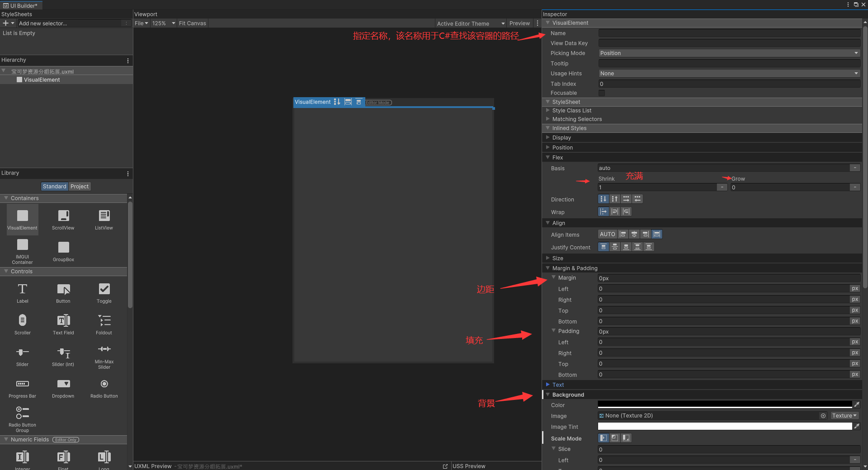
Task: Set flex Direction to column
Action: [x=603, y=199]
